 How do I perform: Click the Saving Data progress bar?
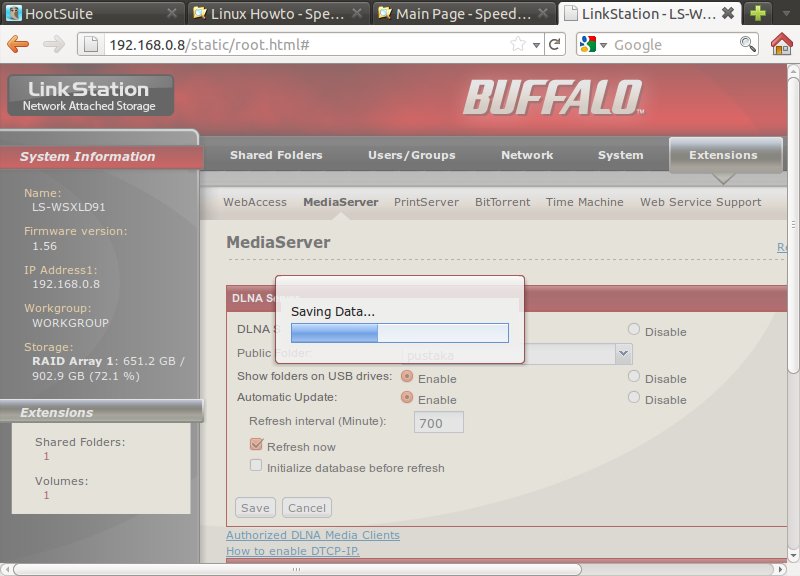[x=400, y=333]
